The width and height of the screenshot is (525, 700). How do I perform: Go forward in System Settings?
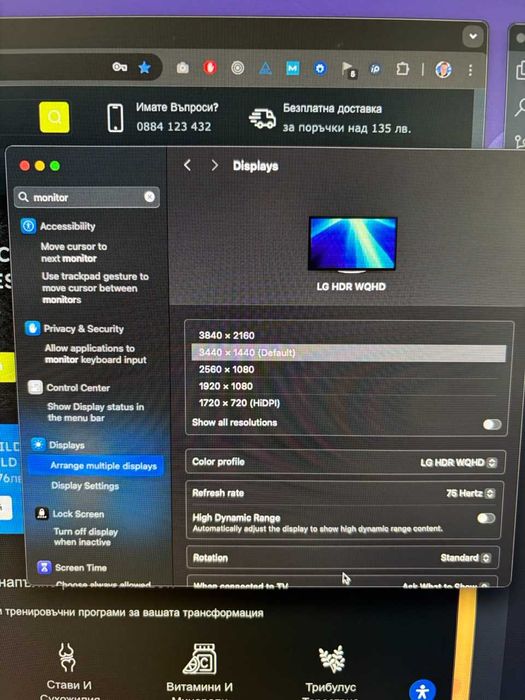[215, 166]
